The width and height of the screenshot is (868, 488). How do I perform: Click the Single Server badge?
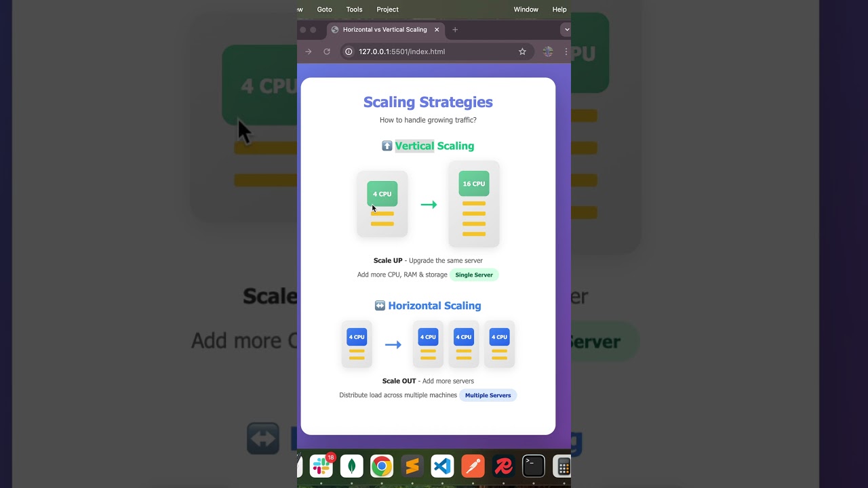coord(474,275)
